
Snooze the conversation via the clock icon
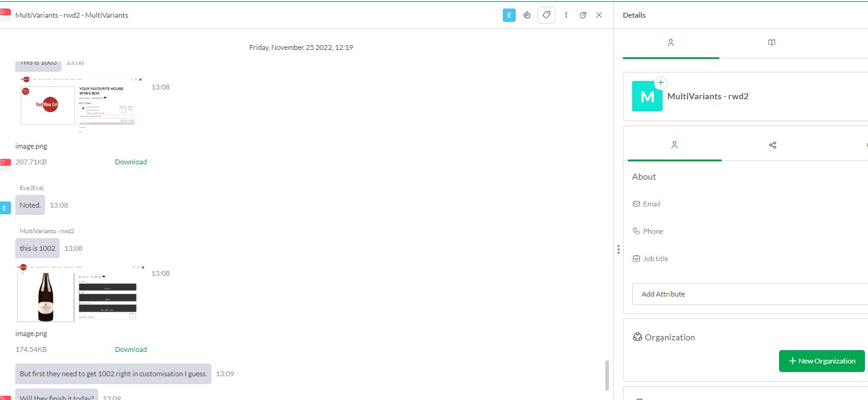527,15
